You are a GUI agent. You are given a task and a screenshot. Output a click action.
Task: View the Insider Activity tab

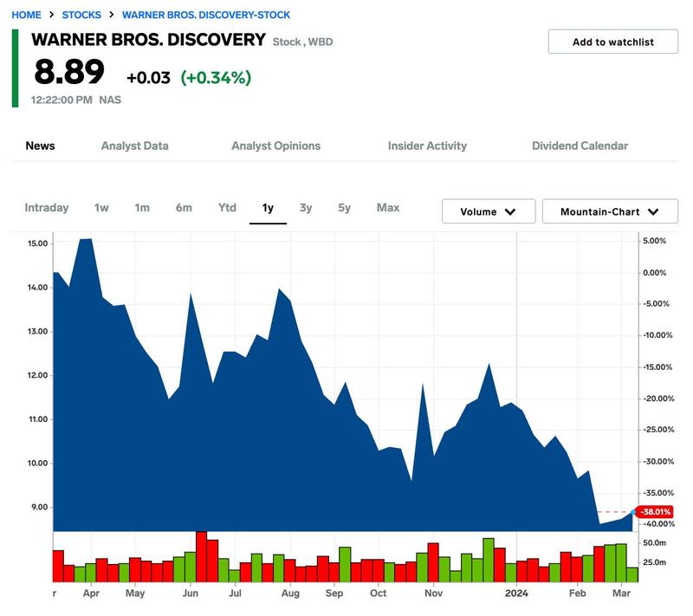[x=427, y=146]
